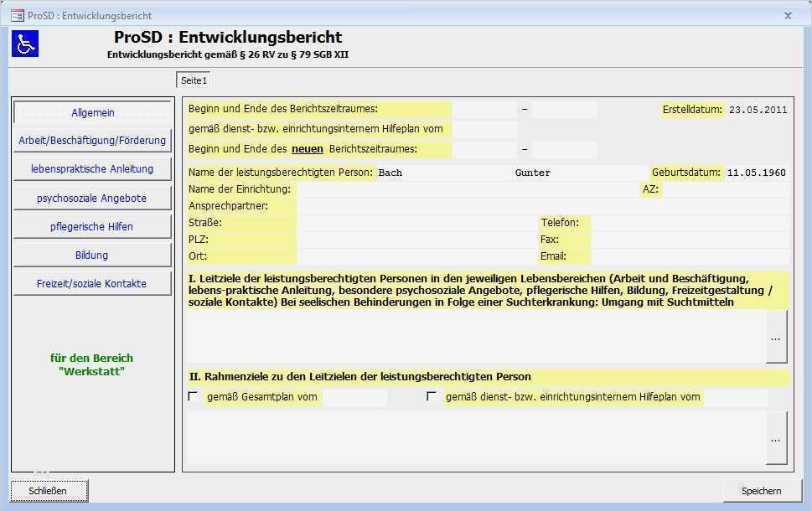Click the Rahmenziele large text area
Image resolution: width=812 pixels, height=511 pixels.
pos(477,438)
